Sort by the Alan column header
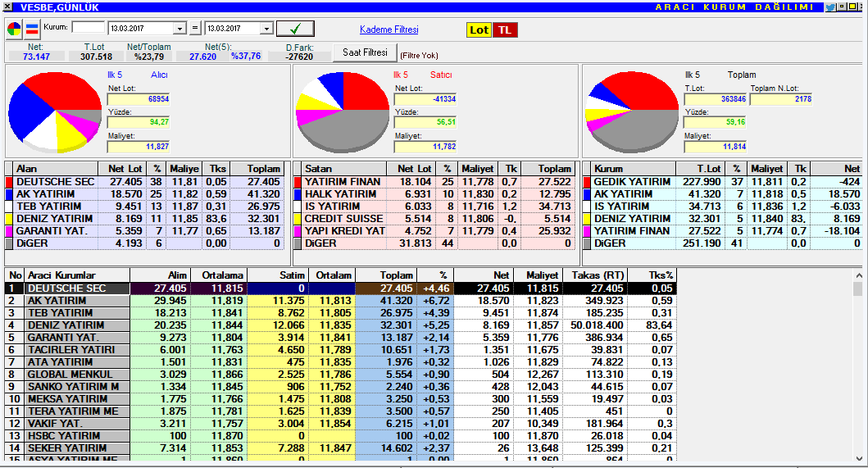This screenshot has height=468, width=868. (56, 169)
